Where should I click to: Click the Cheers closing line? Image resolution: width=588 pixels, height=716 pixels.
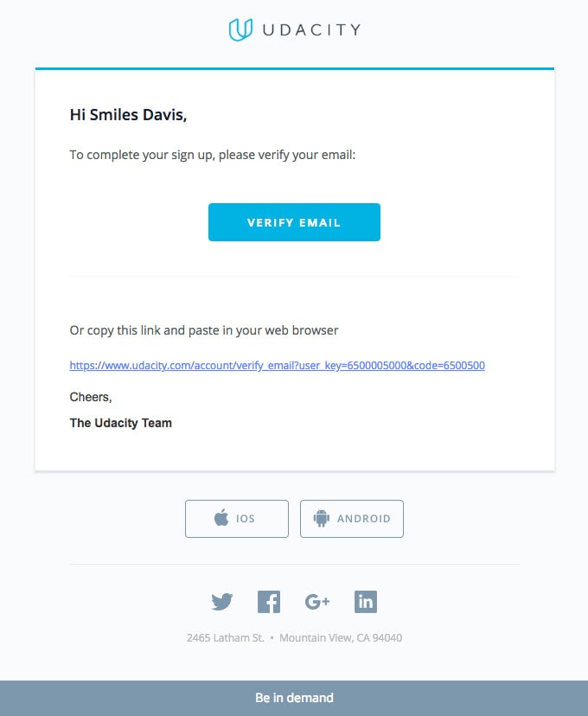(x=91, y=397)
